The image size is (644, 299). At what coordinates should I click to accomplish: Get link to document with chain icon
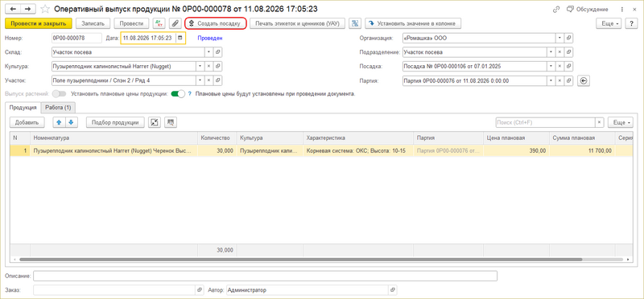click(556, 9)
